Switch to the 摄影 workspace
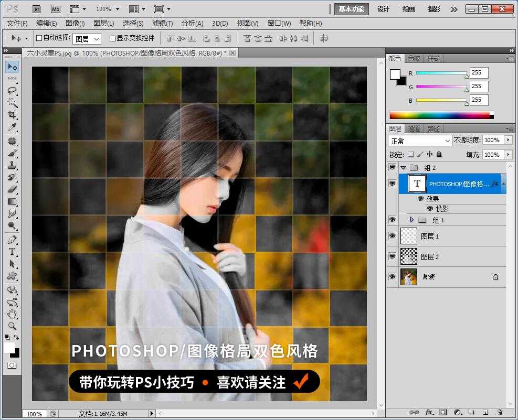 [x=434, y=9]
